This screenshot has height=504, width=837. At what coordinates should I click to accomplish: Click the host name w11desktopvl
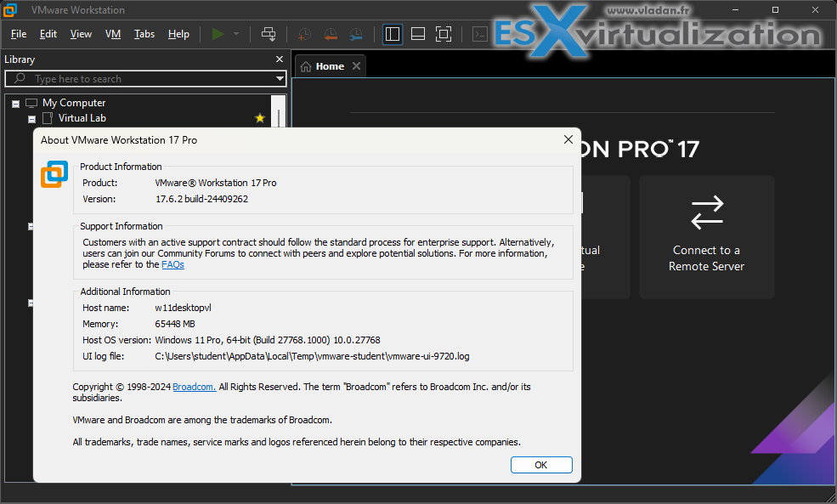(x=183, y=308)
